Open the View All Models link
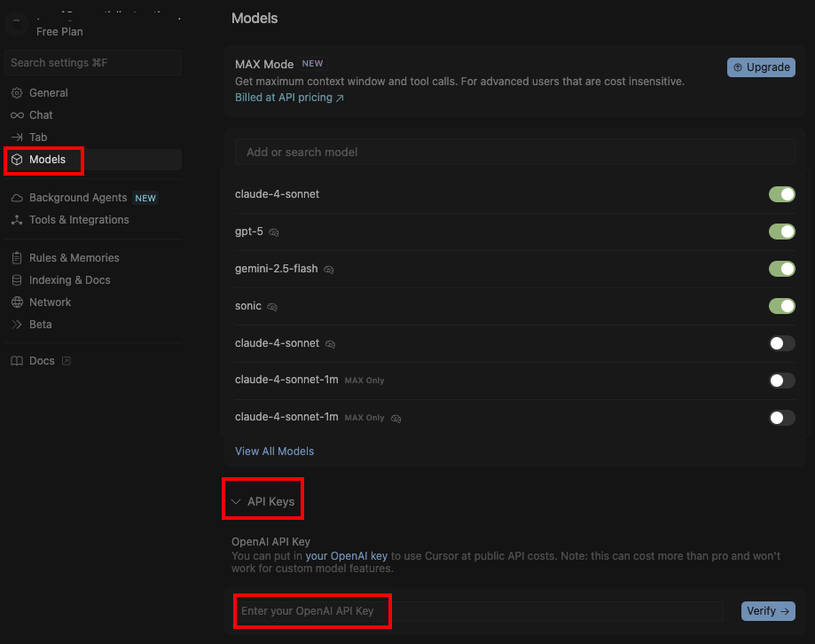The image size is (815, 644). coord(274,452)
